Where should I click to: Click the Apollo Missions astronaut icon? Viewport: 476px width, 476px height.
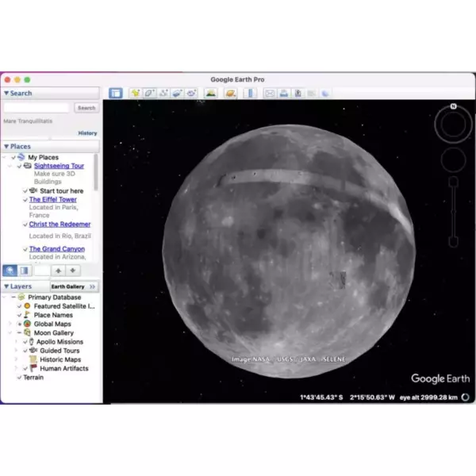tap(31, 341)
